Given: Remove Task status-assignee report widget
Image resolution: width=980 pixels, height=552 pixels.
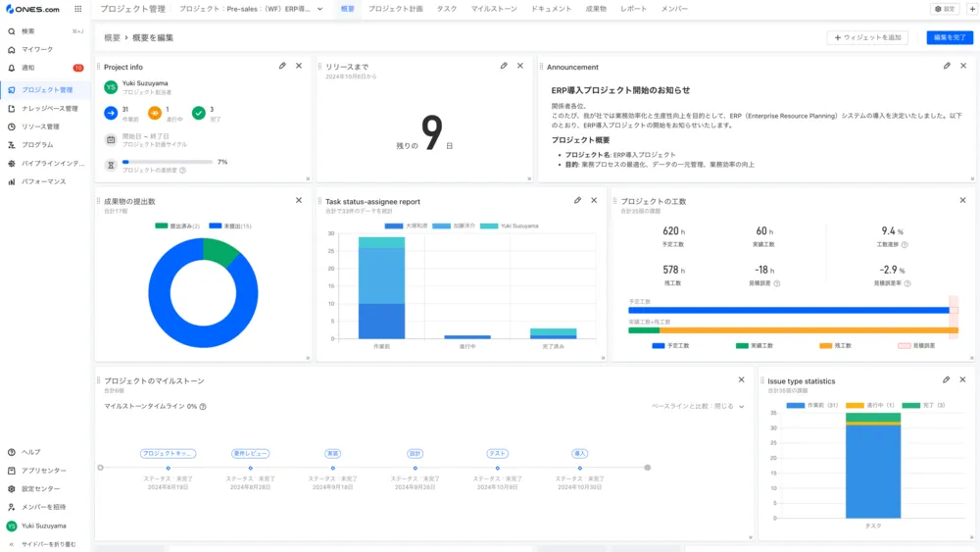Looking at the screenshot, I should click(x=594, y=200).
